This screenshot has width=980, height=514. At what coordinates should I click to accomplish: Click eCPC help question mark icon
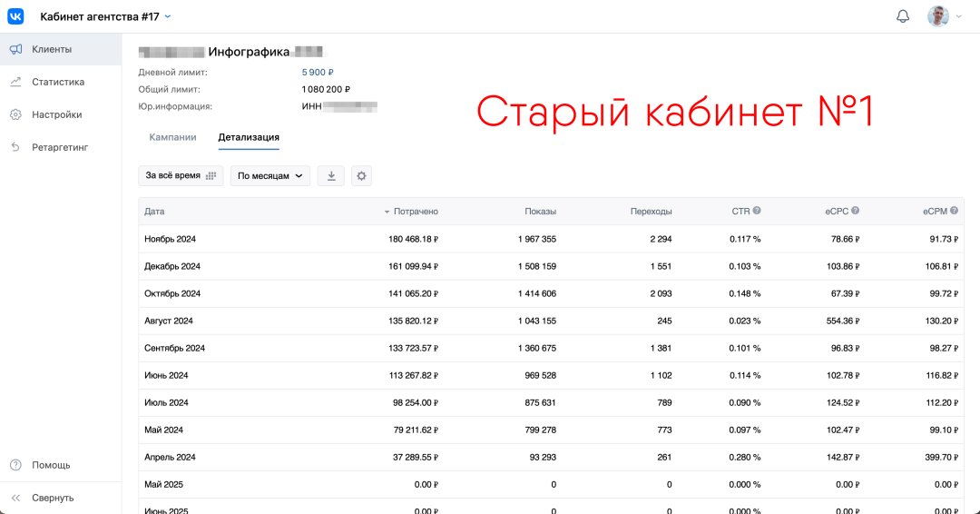coord(855,211)
